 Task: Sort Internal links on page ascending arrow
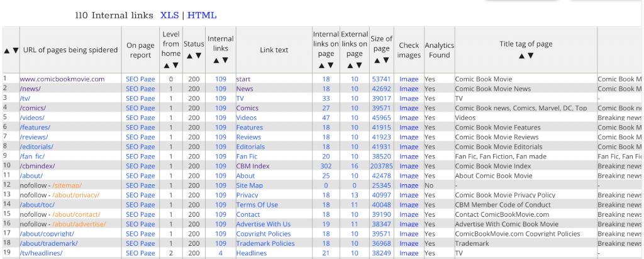321,65
